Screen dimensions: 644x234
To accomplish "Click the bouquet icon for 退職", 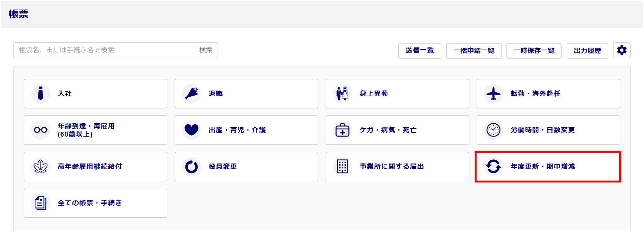I will point(192,94).
